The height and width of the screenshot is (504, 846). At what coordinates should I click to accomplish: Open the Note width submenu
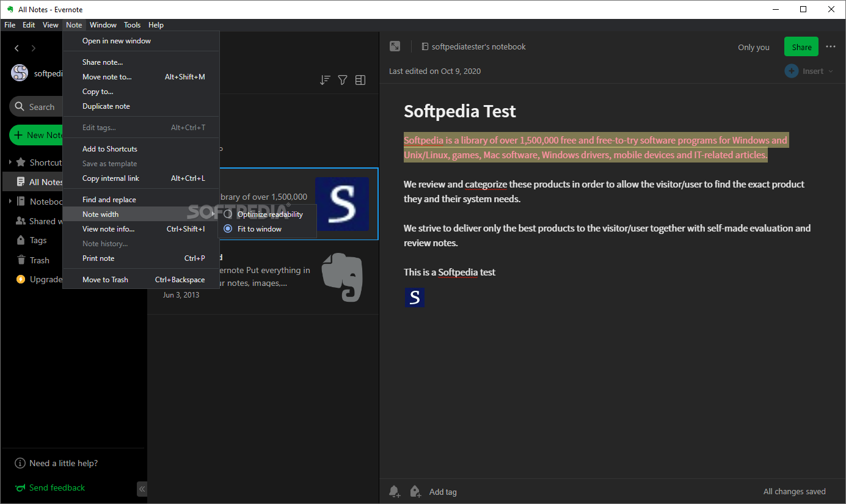coord(140,214)
